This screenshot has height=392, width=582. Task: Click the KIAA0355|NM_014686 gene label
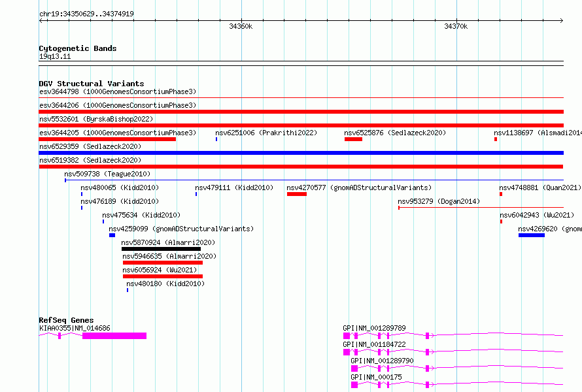[75, 328]
